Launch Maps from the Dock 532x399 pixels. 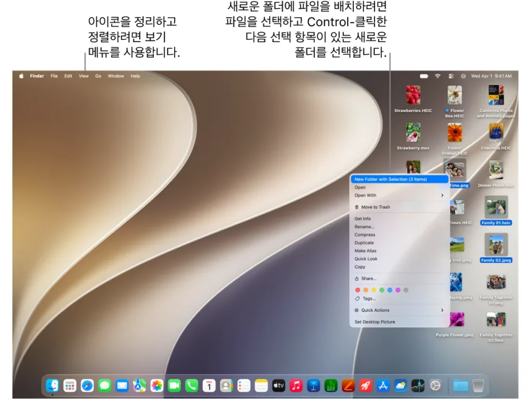[139, 386]
